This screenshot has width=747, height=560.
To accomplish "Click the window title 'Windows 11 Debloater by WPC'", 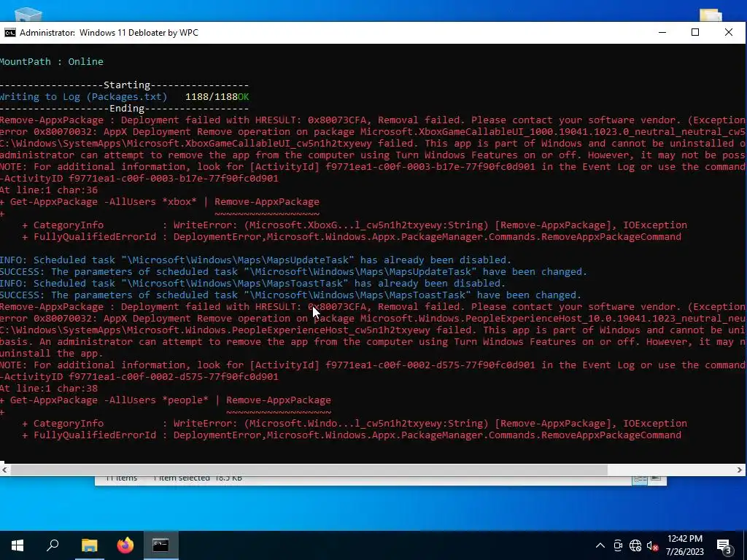I will pyautogui.click(x=139, y=32).
